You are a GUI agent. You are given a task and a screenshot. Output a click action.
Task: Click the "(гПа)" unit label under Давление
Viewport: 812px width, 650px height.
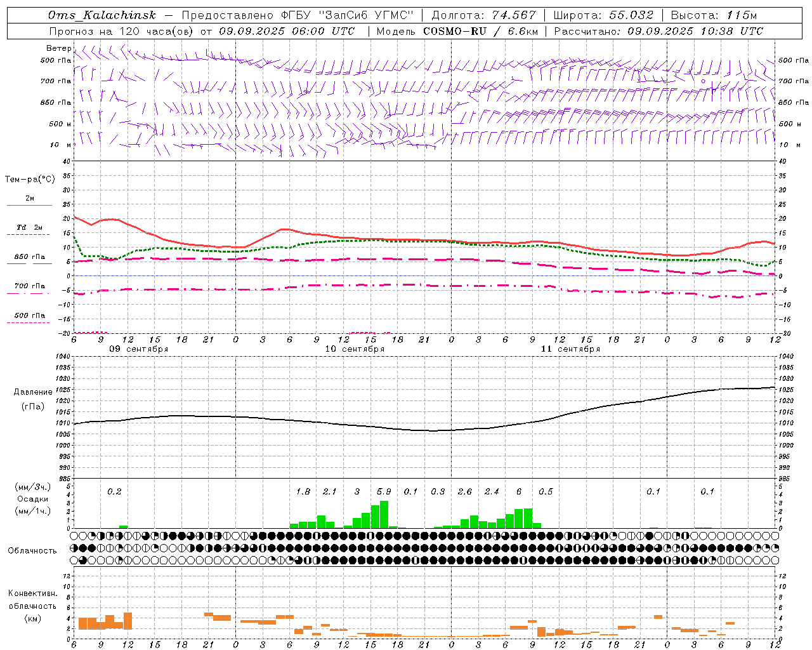pyautogui.click(x=33, y=407)
